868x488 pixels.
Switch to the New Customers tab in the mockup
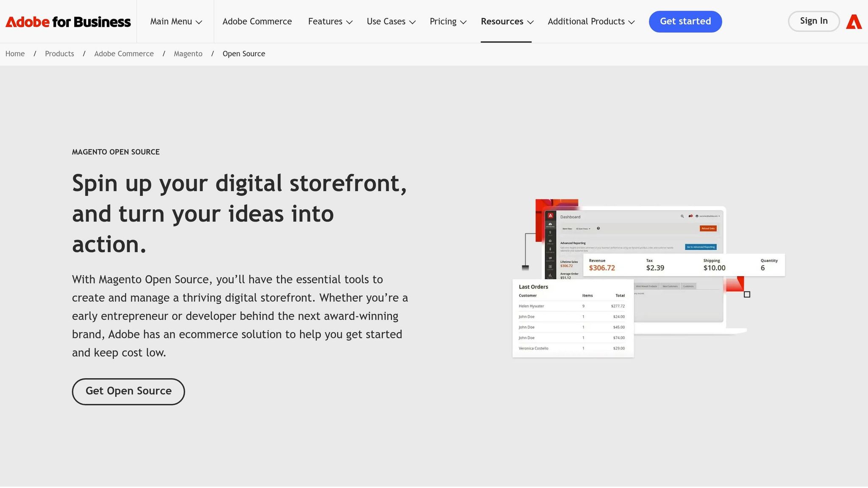point(670,286)
